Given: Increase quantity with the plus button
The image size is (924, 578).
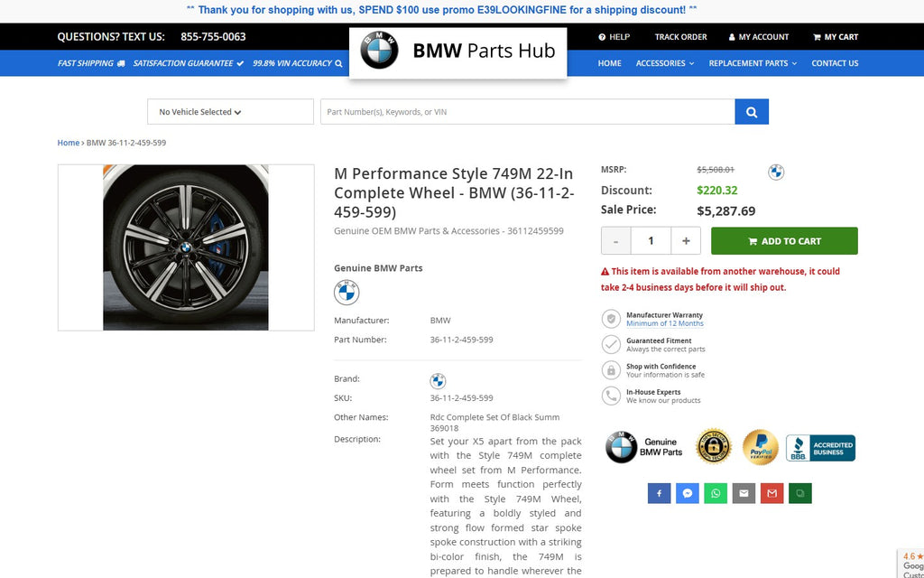Looking at the screenshot, I should coord(686,241).
